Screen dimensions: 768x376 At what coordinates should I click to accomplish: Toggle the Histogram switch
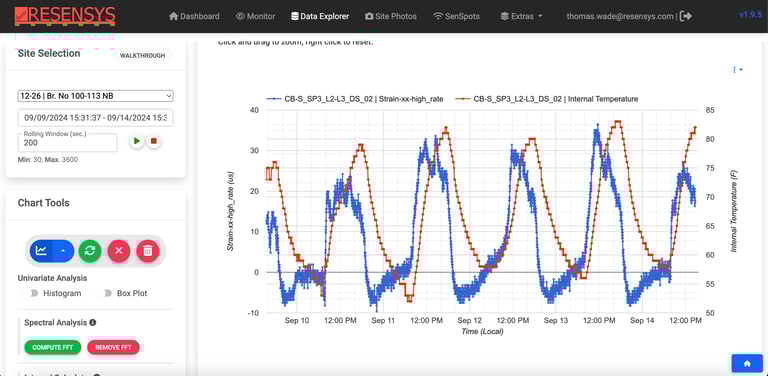click(x=31, y=293)
